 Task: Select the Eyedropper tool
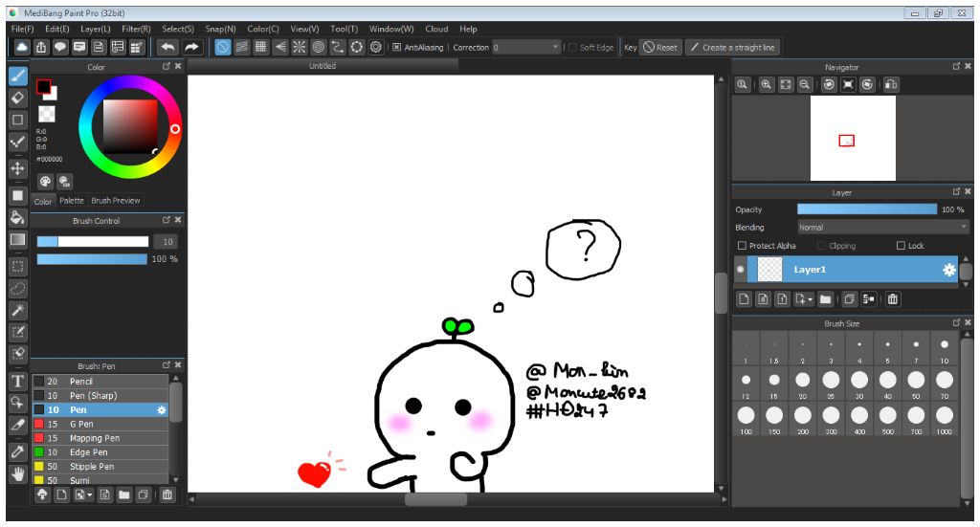click(17, 452)
